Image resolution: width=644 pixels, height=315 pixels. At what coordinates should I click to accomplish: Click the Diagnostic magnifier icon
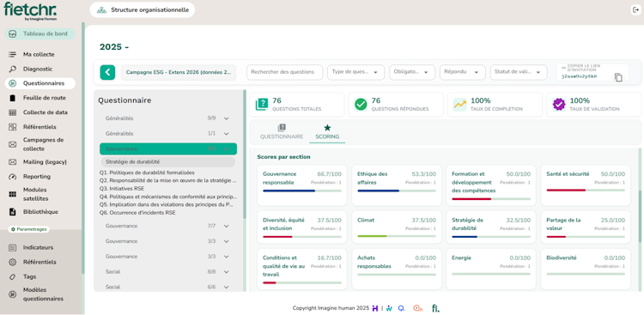point(13,69)
